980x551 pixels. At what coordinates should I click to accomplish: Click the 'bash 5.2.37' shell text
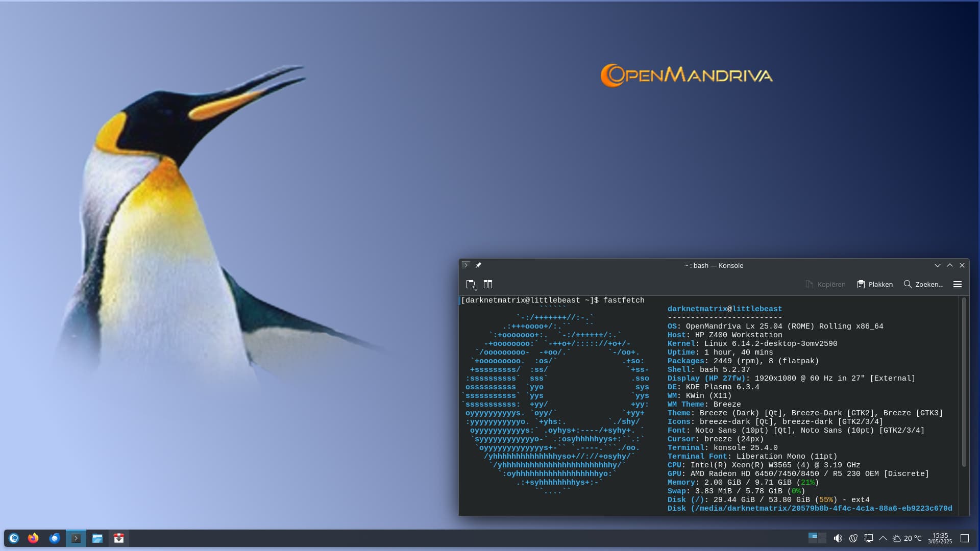click(725, 369)
